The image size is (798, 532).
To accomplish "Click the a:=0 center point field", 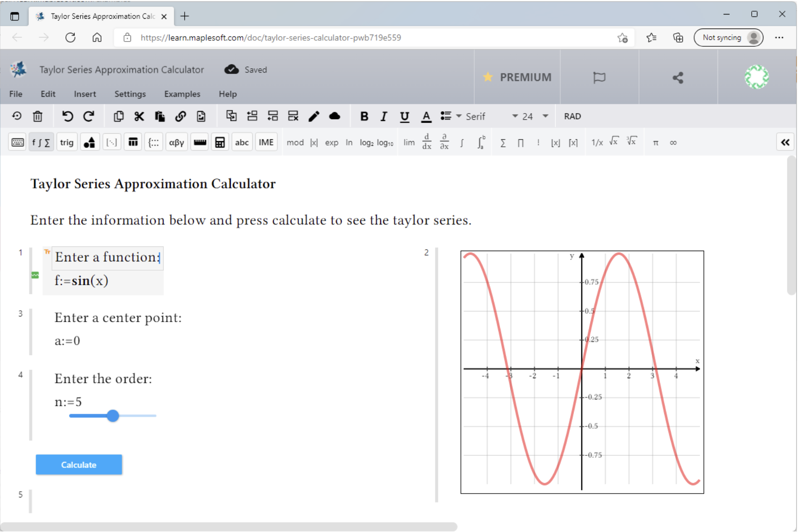I will tap(67, 341).
